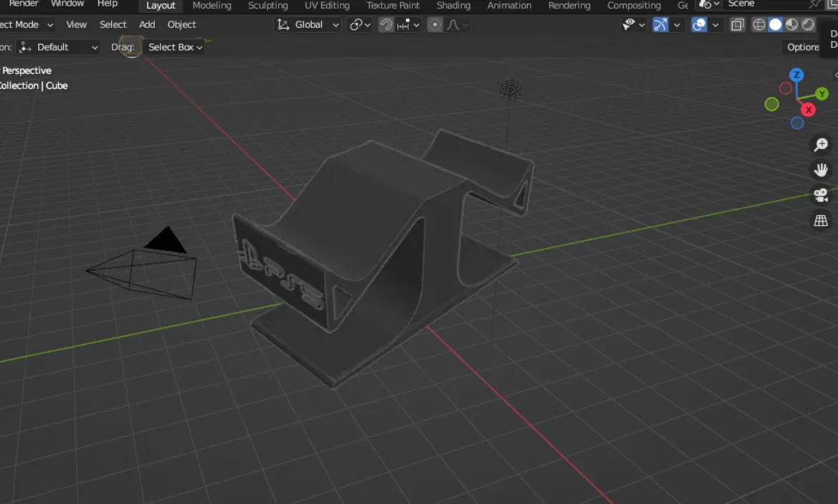Switch to the Shading workspace tab
This screenshot has height=504, width=838.
click(x=453, y=5)
